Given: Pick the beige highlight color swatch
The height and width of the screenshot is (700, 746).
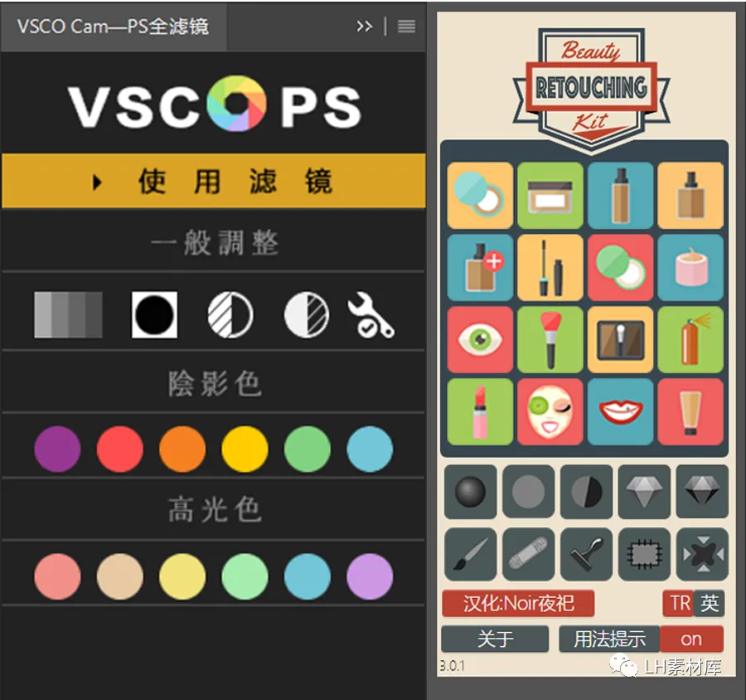Looking at the screenshot, I should 120,576.
